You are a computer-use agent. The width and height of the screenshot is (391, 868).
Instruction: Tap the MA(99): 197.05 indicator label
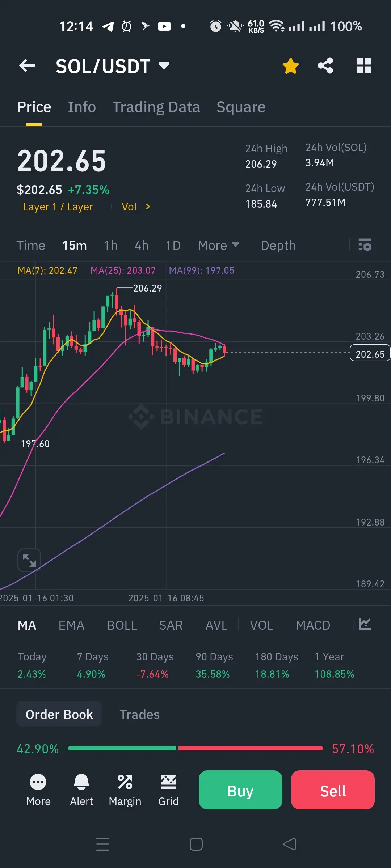coord(202,271)
